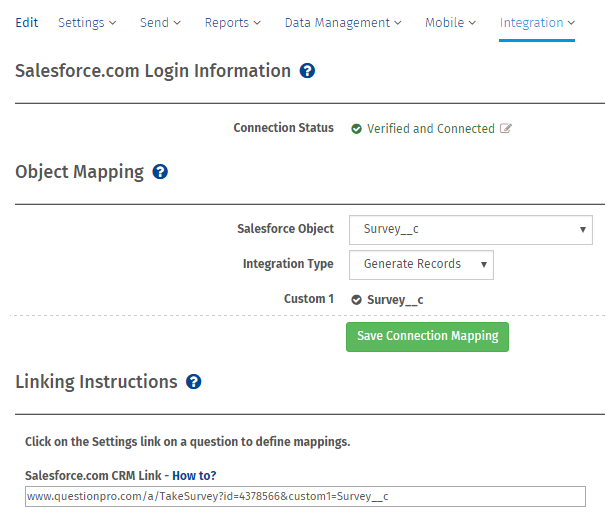The height and width of the screenshot is (519, 607).
Task: Click Save Connection Mapping button
Action: click(x=427, y=337)
